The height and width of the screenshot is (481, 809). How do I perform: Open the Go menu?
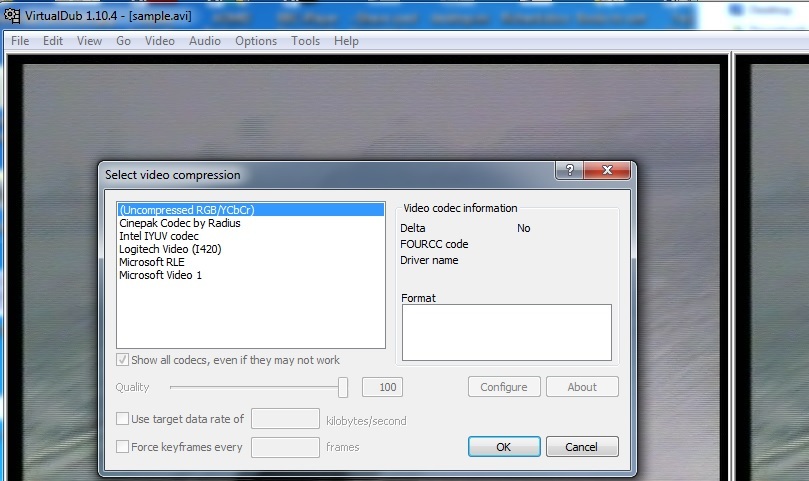(x=123, y=41)
